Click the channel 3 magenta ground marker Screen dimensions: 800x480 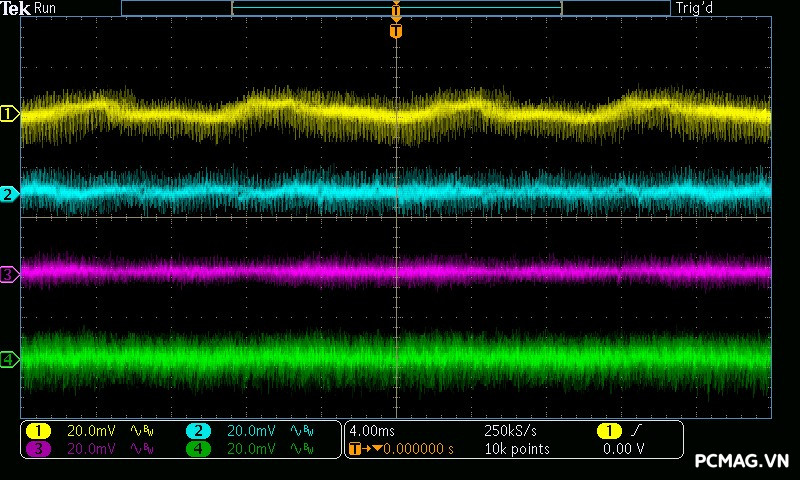9,273
